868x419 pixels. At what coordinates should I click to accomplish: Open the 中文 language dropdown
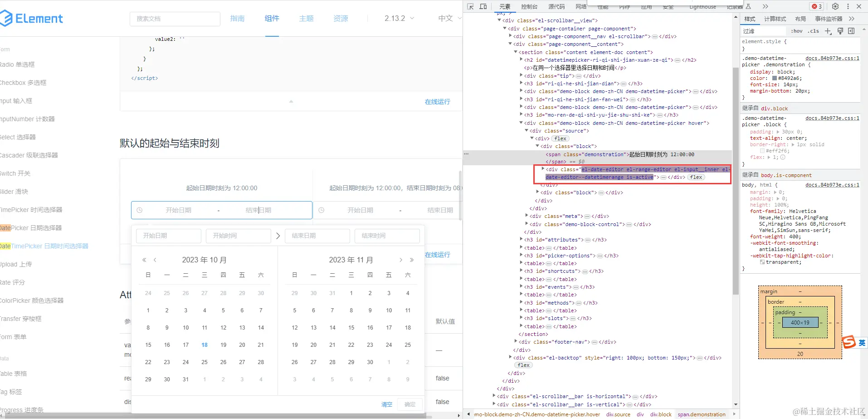click(x=450, y=19)
